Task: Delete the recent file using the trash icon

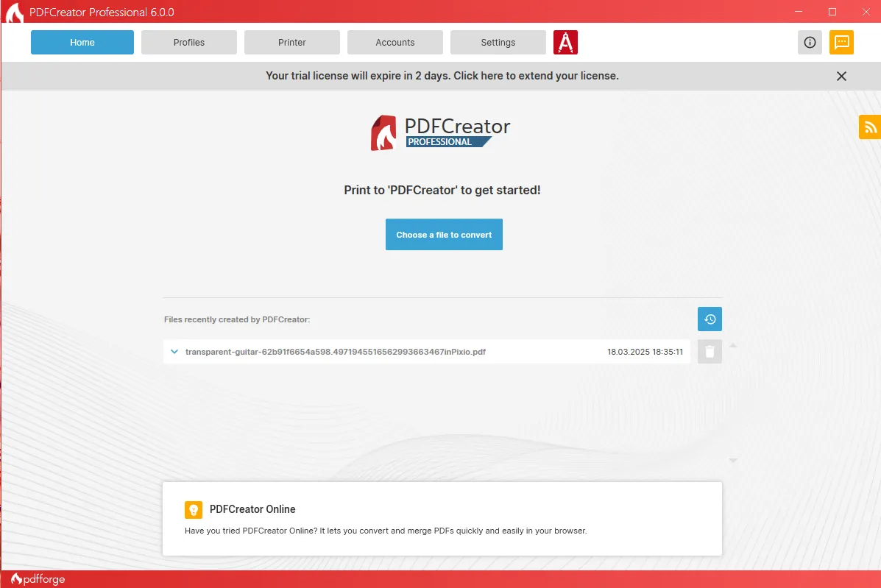Action: [x=709, y=351]
